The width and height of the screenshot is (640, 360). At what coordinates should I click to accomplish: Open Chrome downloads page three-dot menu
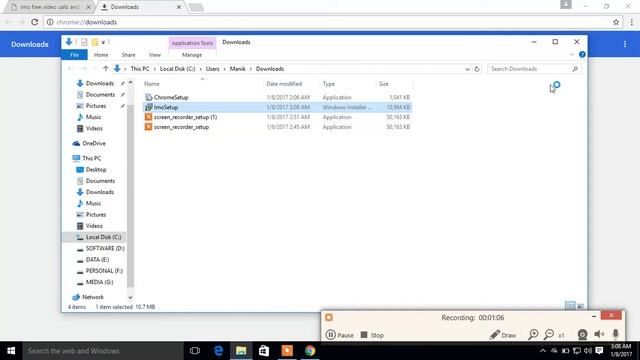624,44
